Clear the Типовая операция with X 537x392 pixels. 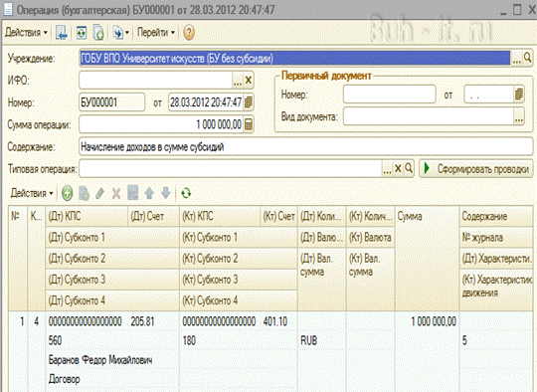pyautogui.click(x=398, y=168)
